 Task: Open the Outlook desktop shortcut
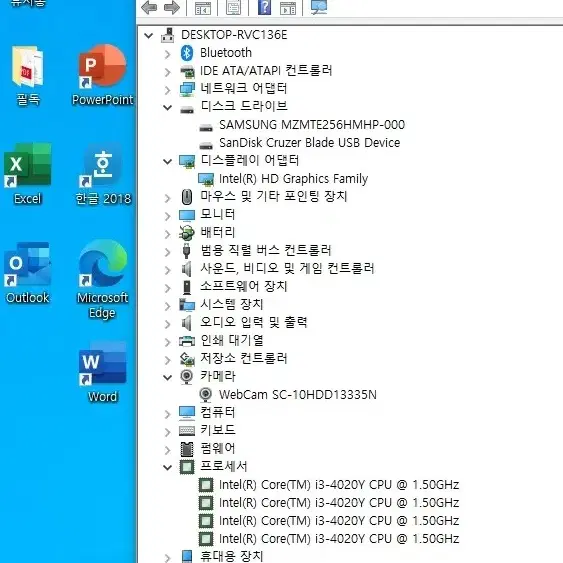point(27,273)
